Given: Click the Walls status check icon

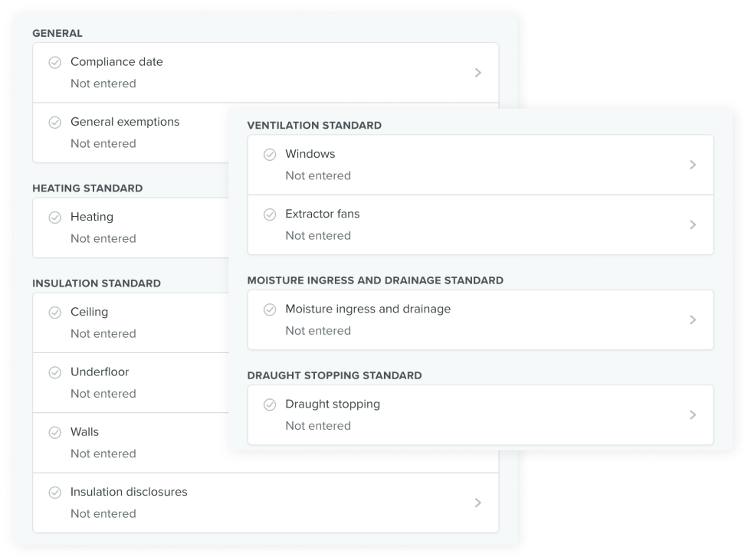Looking at the screenshot, I should (55, 433).
